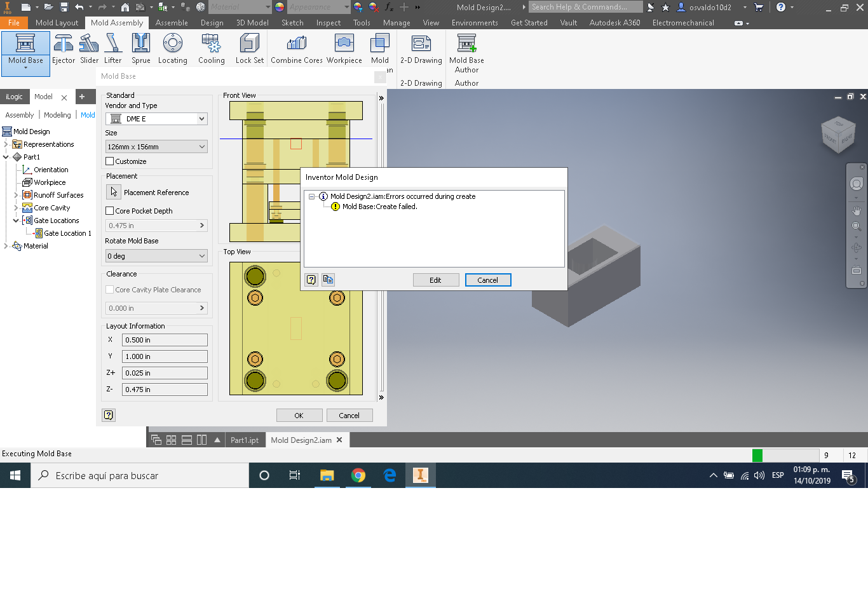Click the Undo icon

(x=79, y=7)
